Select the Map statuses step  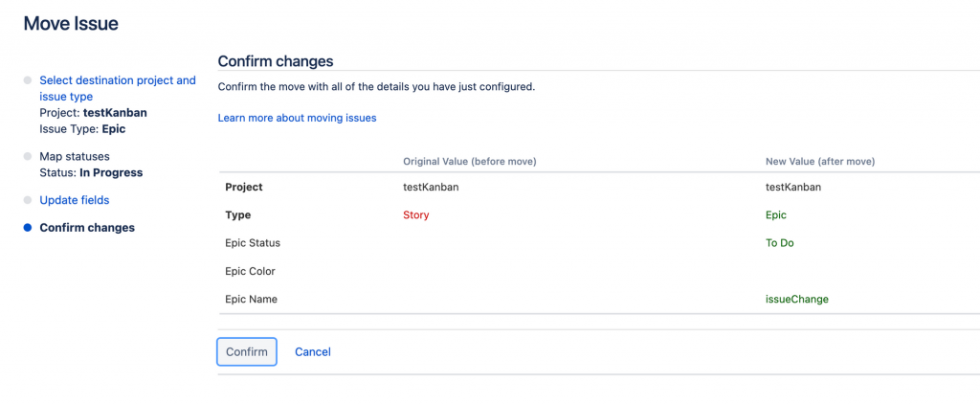coord(74,156)
